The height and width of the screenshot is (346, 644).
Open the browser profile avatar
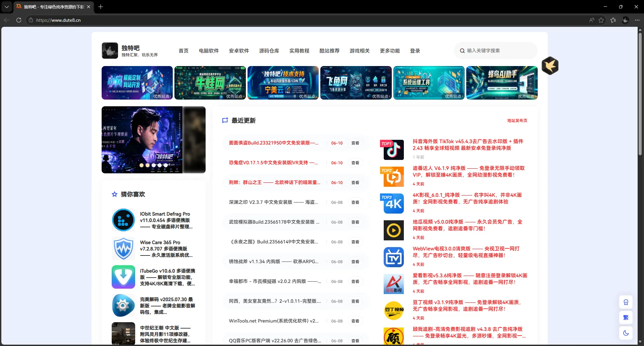(625, 20)
